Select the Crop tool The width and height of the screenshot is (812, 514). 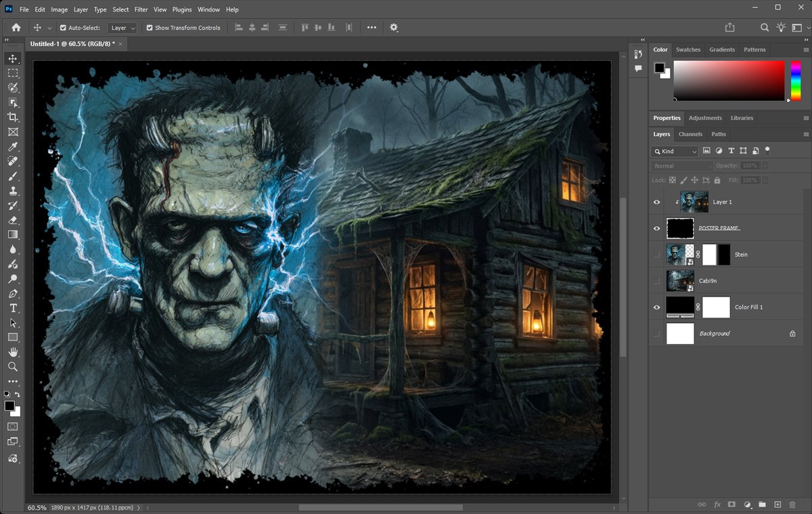[12, 117]
